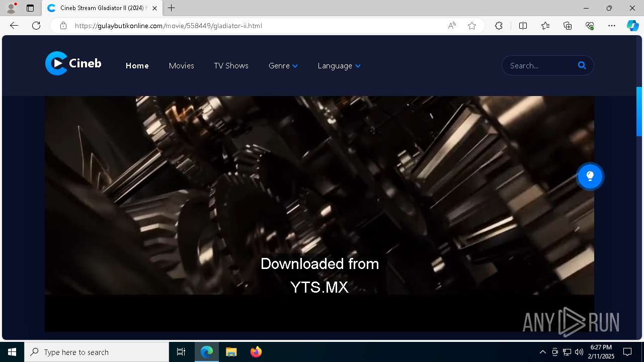Viewport: 644px width, 362px height.
Task: Open File Explorer from taskbar
Action: pyautogui.click(x=231, y=352)
